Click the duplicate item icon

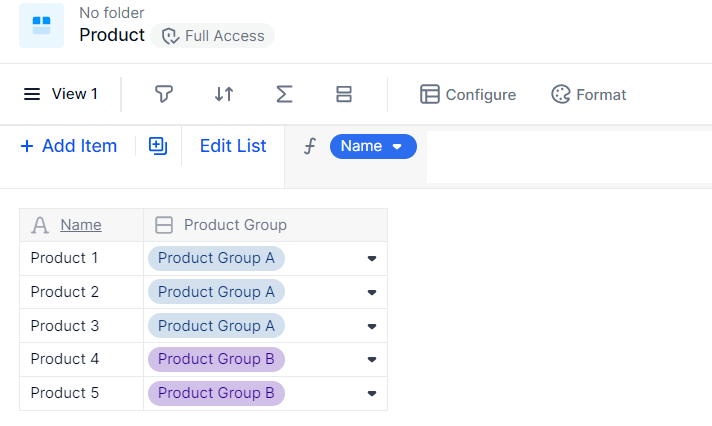click(158, 146)
